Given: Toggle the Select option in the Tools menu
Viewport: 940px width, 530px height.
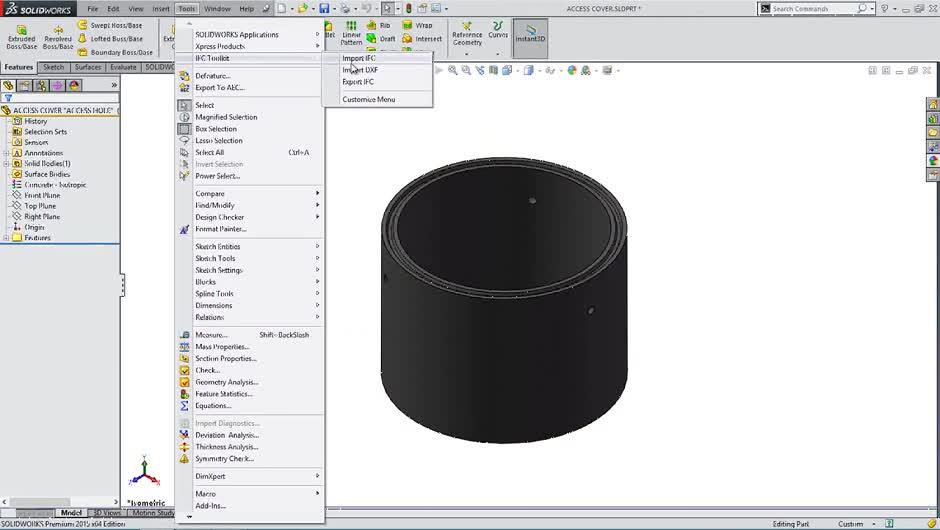Looking at the screenshot, I should (204, 105).
